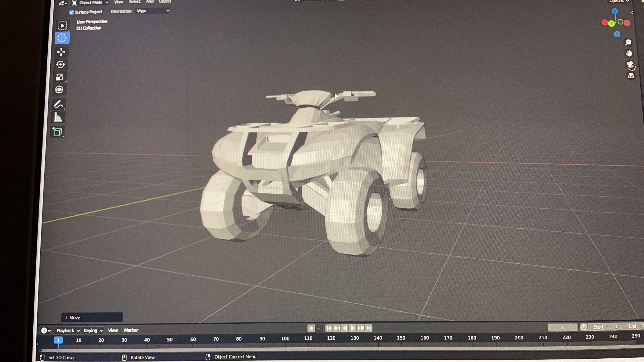Viewport: 644px width, 362px height.
Task: Select the Measure tool
Action: click(x=58, y=117)
